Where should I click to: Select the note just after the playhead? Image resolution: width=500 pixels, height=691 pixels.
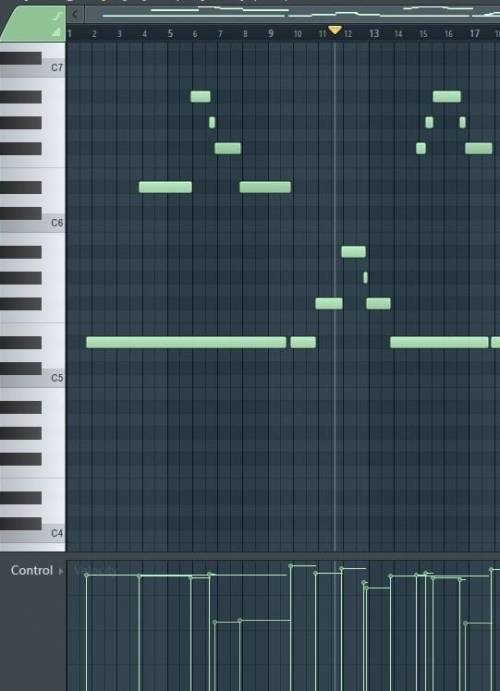point(353,252)
